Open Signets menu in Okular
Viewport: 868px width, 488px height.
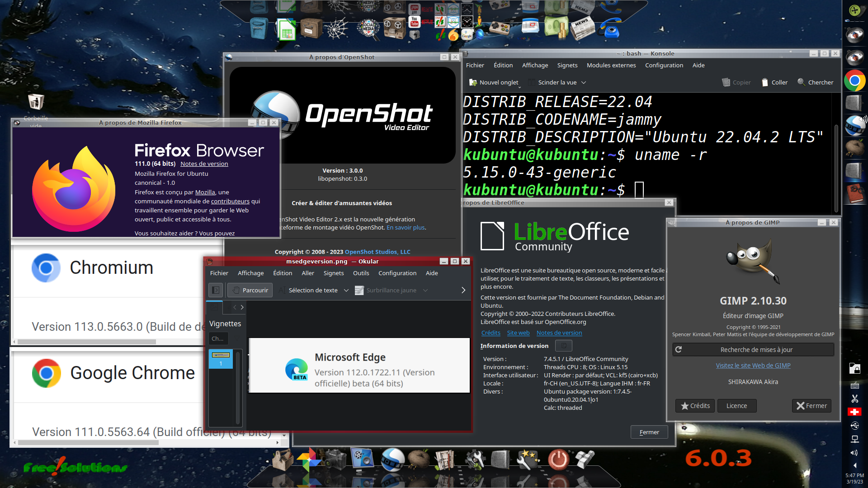point(333,273)
